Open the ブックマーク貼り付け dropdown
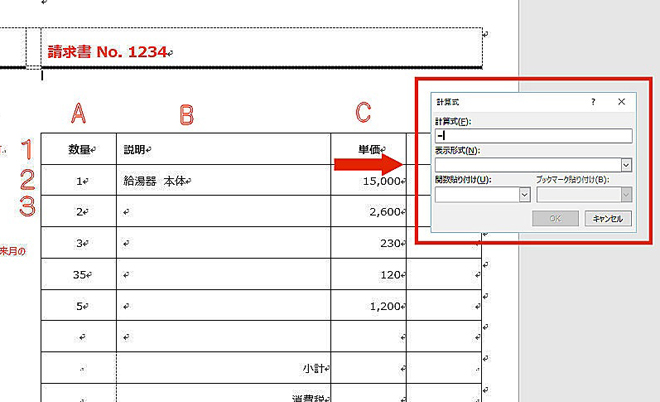This screenshot has height=402, width=660. point(626,195)
